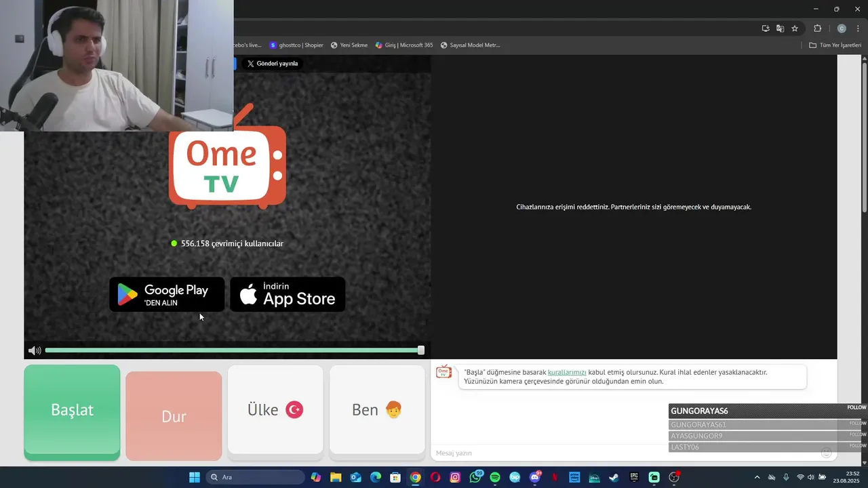Screen dimensions: 868x488
Task: Open the system volume tray icon
Action: click(811, 477)
